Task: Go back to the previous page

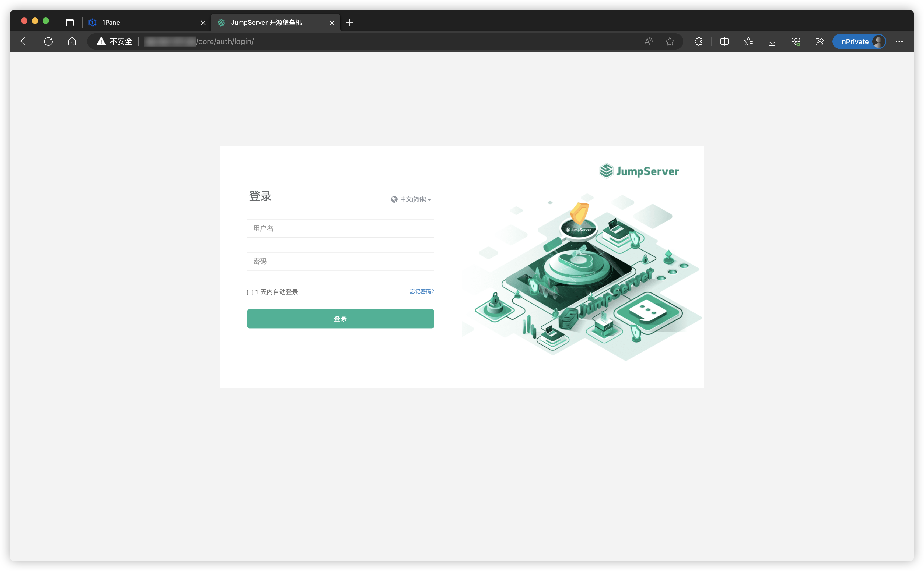Action: click(x=25, y=41)
